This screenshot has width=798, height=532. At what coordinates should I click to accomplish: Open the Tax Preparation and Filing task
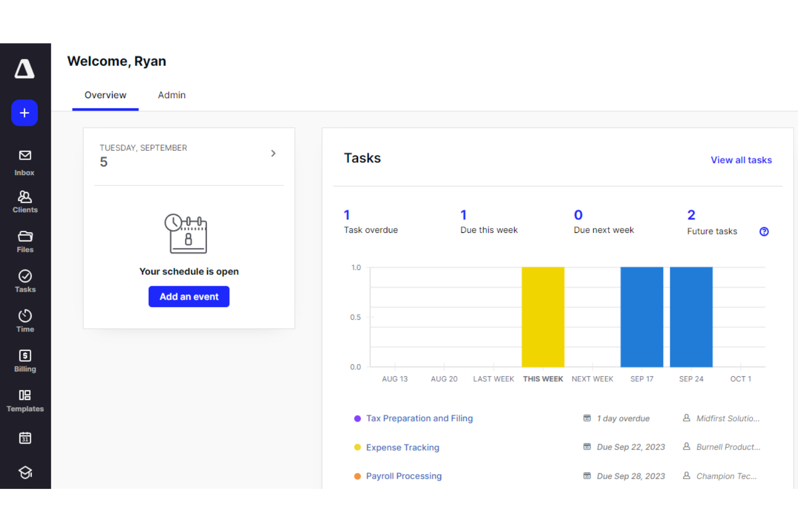tap(419, 418)
